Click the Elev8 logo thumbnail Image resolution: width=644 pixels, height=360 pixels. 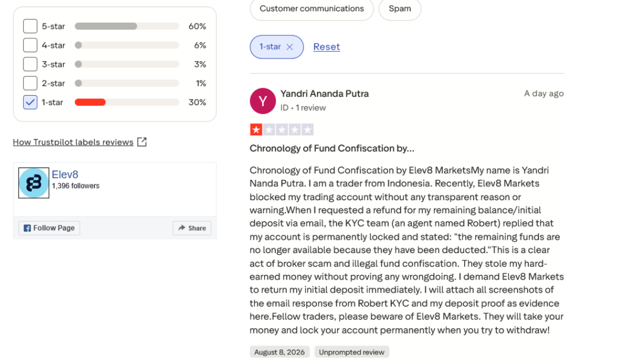pos(34,183)
